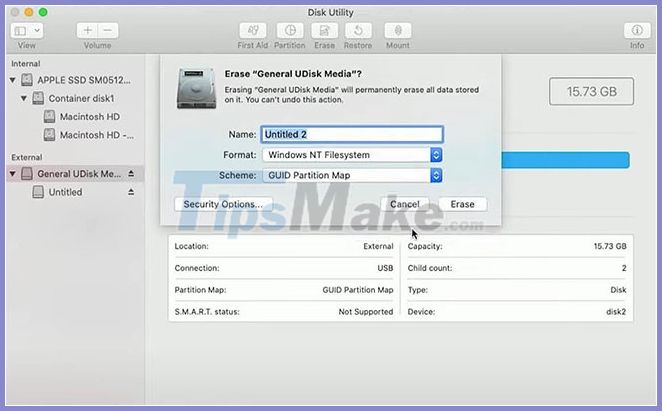Click the Child count value 2
This screenshot has height=411, width=662.
tap(624, 268)
